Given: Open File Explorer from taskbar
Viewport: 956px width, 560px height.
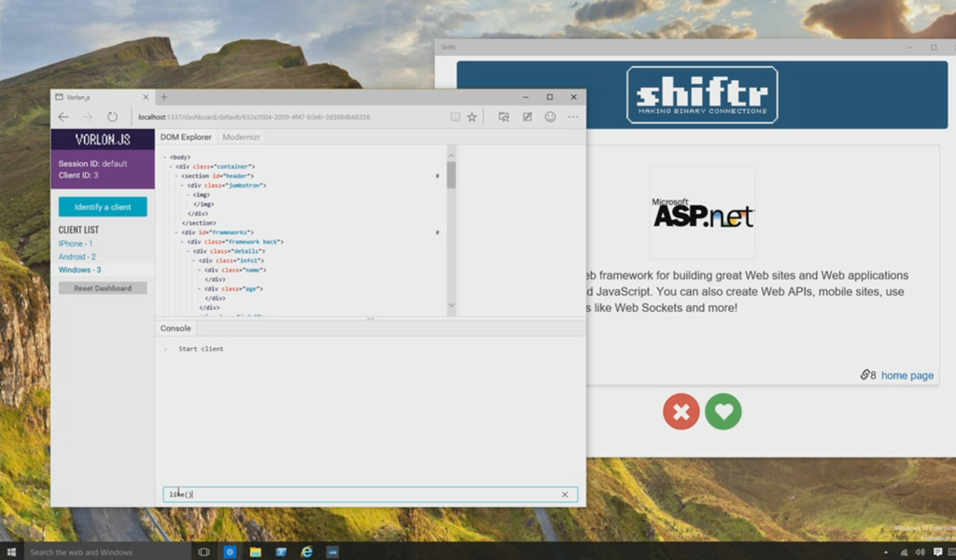Looking at the screenshot, I should [255, 553].
